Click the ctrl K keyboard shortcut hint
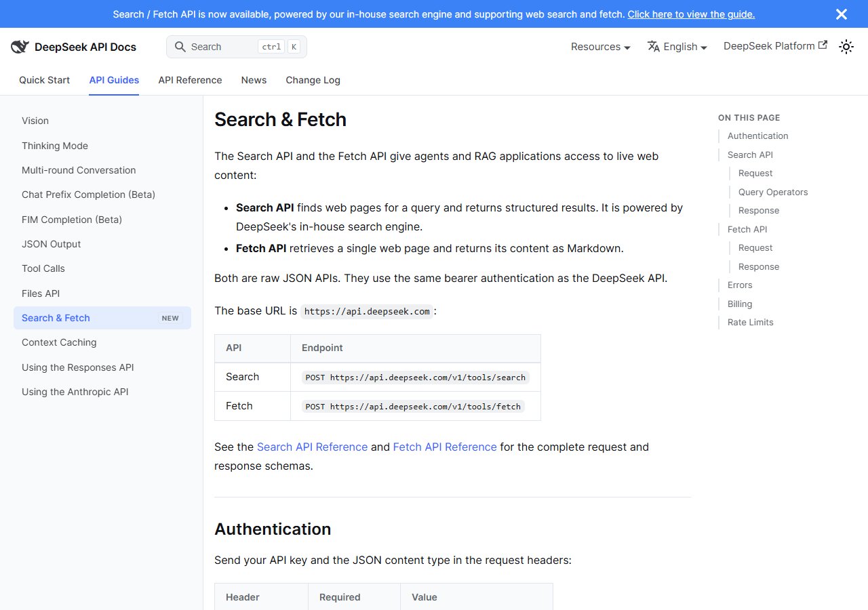The image size is (868, 610). coord(279,47)
